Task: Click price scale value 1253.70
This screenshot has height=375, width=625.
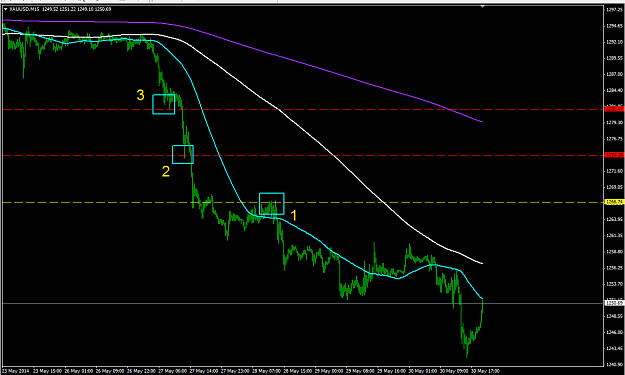Action: click(x=614, y=284)
